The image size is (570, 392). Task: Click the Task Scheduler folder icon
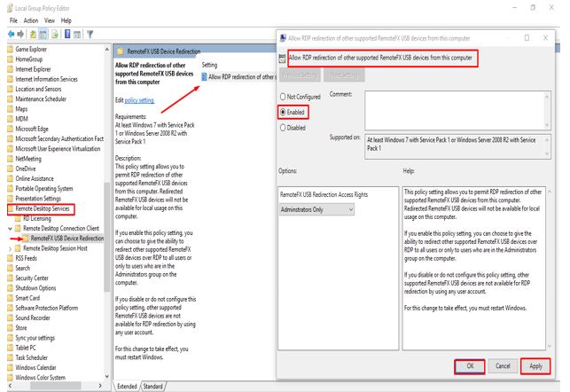pyautogui.click(x=11, y=357)
